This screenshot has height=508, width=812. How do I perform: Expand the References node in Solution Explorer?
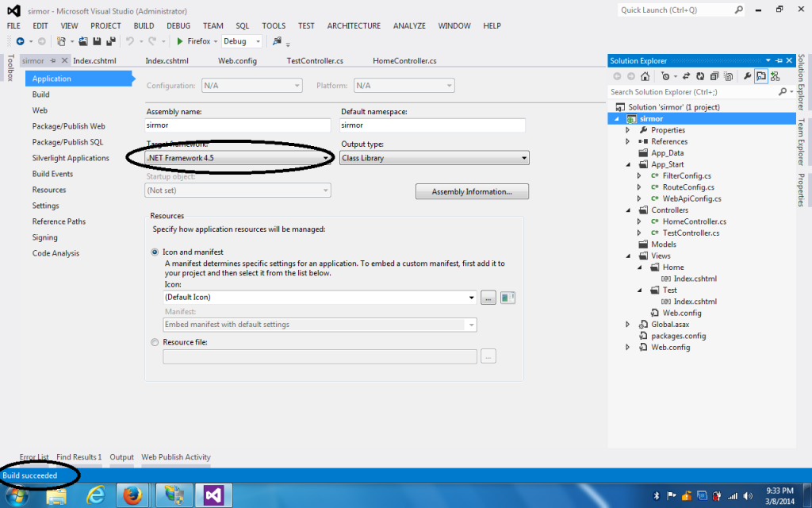coord(628,141)
